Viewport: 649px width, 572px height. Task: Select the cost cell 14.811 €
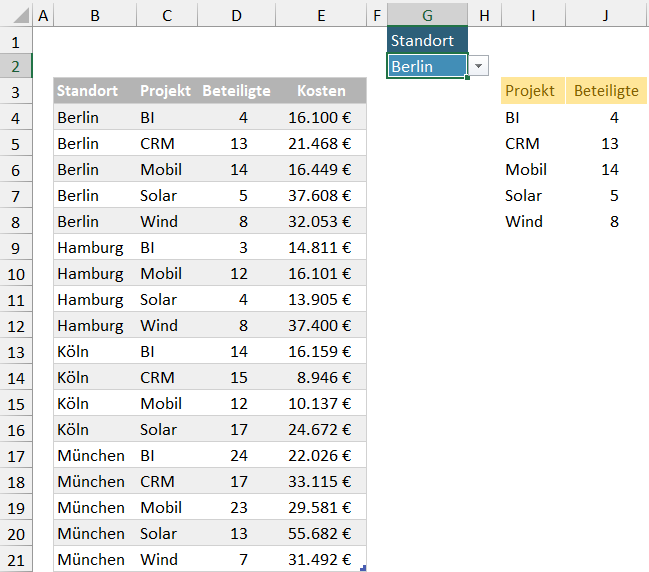(321, 248)
